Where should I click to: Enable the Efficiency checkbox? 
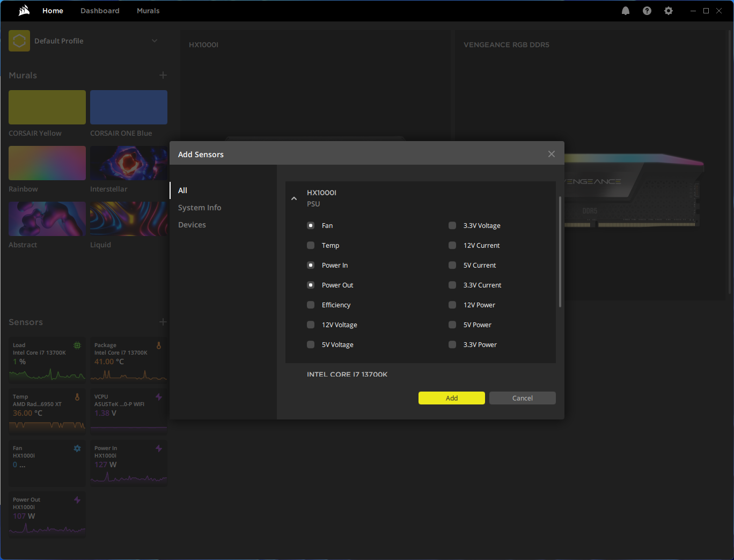[x=311, y=305]
